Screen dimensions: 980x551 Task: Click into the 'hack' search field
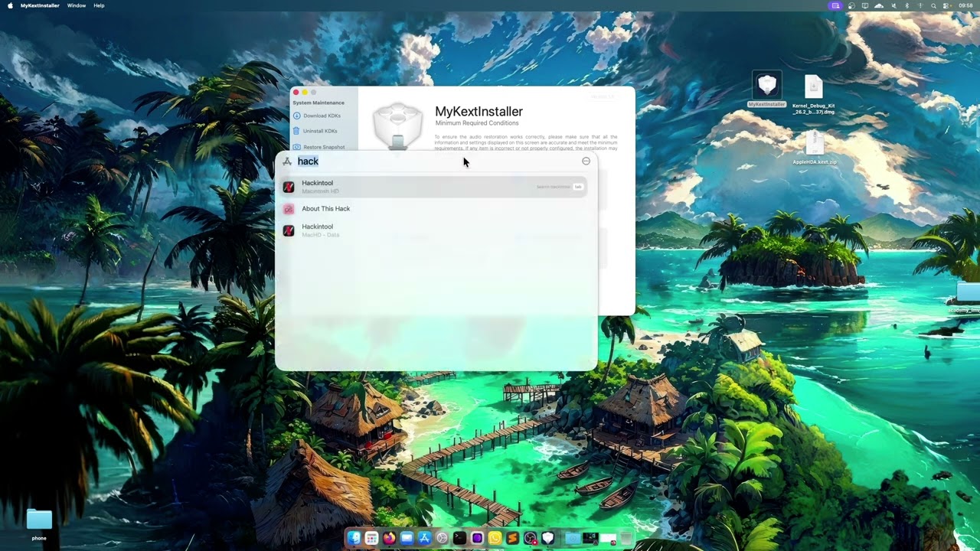pos(436,161)
